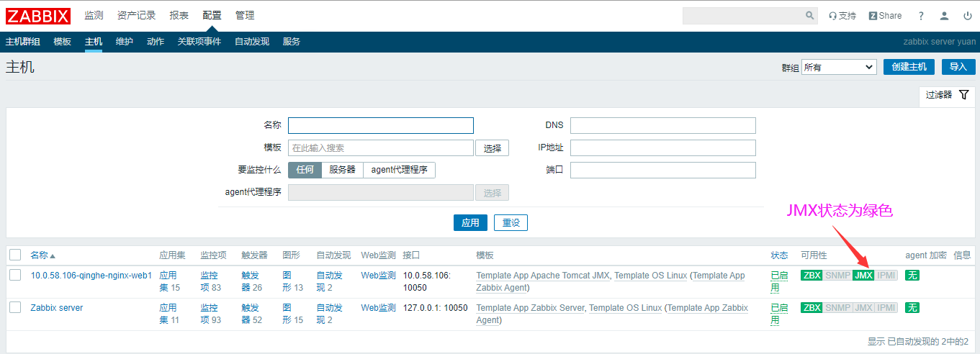The image size is (980, 354).
Task: Select 服务器 monitoring option
Action: click(343, 170)
